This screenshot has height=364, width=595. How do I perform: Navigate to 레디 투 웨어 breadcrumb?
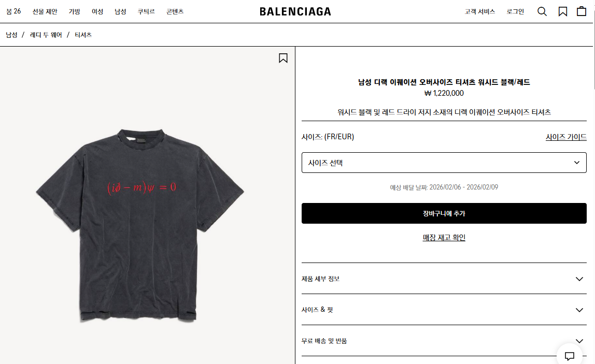pos(46,35)
